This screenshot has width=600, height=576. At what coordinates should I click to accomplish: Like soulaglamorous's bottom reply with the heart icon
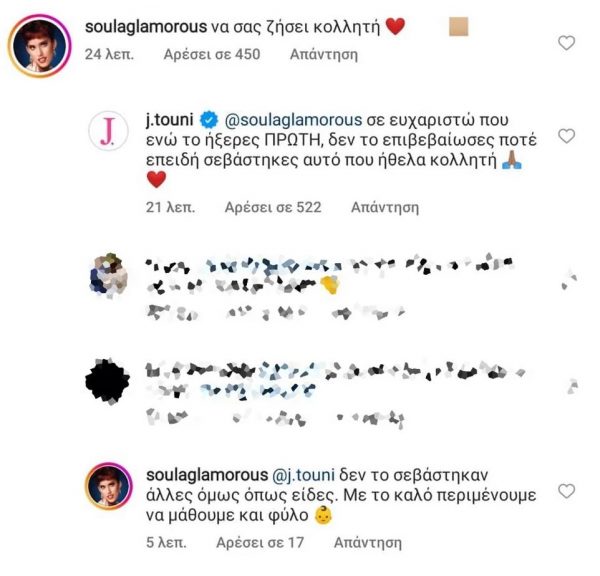pyautogui.click(x=566, y=491)
